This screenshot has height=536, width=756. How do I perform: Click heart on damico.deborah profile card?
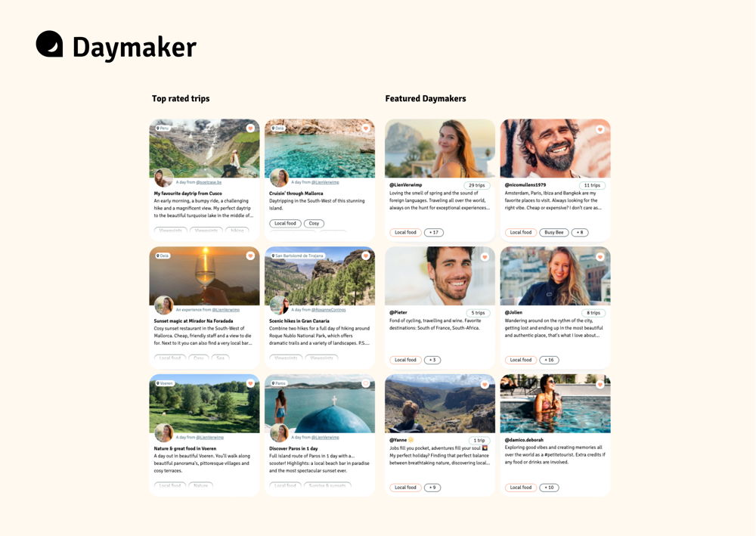click(600, 384)
